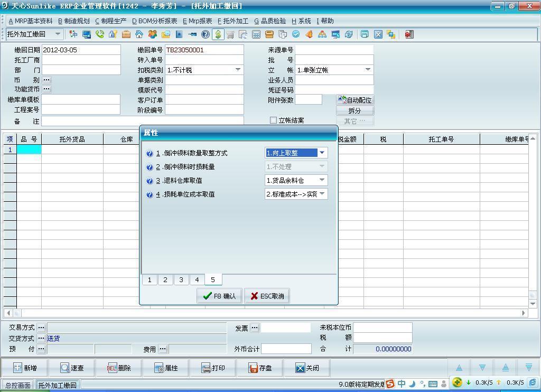Image resolution: width=541 pixels, height=392 pixels.
Task: Click the briefcase toolbar icon
Action: pos(126,34)
